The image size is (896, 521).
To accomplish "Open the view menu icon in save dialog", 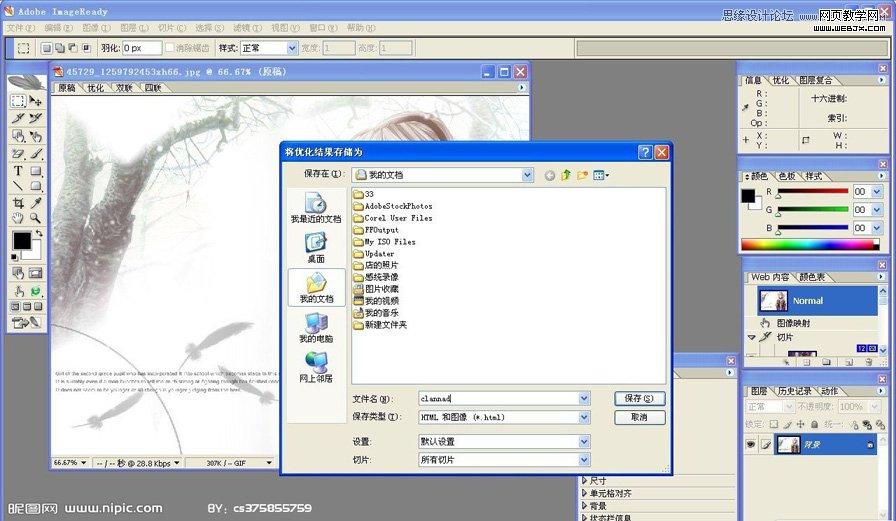I will click(601, 175).
